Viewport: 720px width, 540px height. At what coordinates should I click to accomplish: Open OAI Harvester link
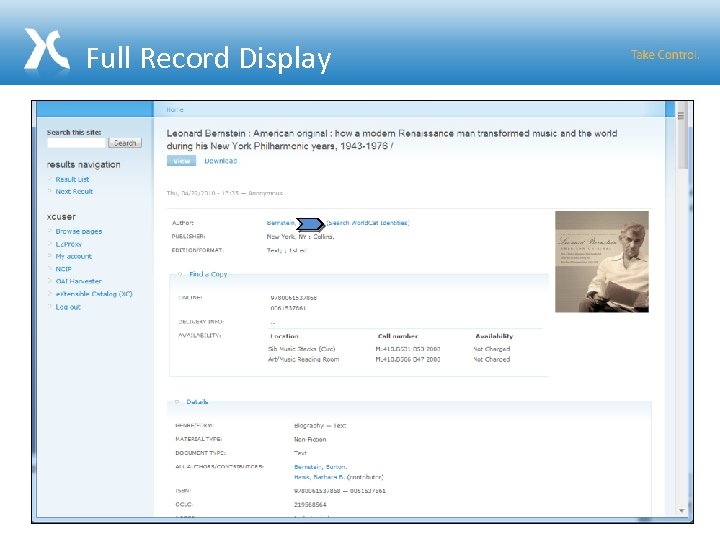point(79,281)
